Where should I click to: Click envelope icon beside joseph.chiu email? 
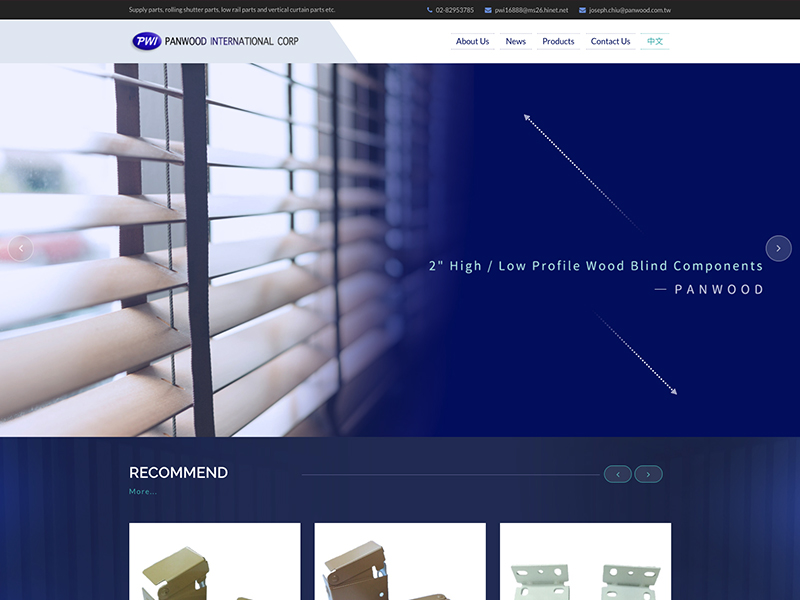[x=582, y=10]
